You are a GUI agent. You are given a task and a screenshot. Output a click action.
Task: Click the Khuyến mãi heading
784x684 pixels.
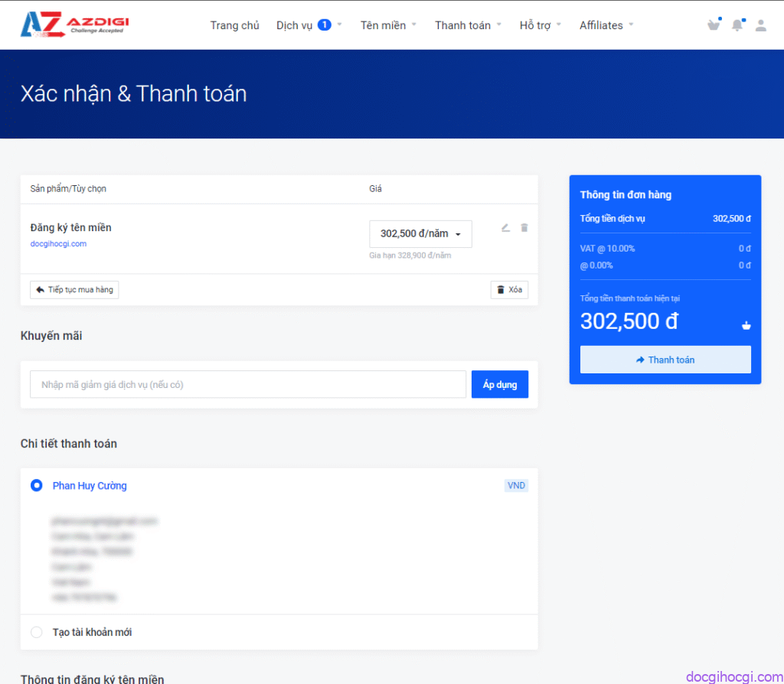click(x=51, y=336)
